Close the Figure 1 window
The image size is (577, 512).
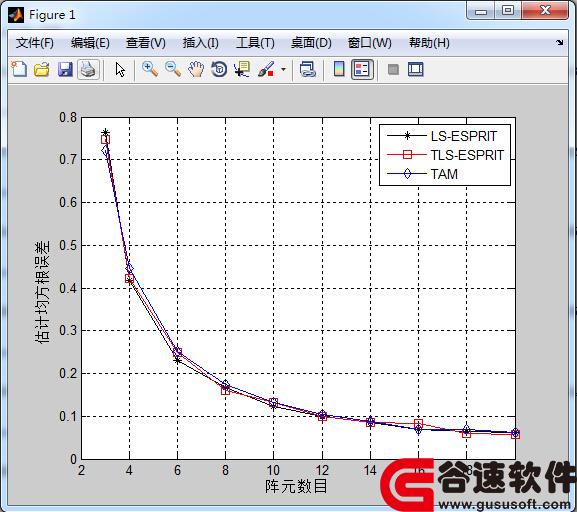point(545,11)
